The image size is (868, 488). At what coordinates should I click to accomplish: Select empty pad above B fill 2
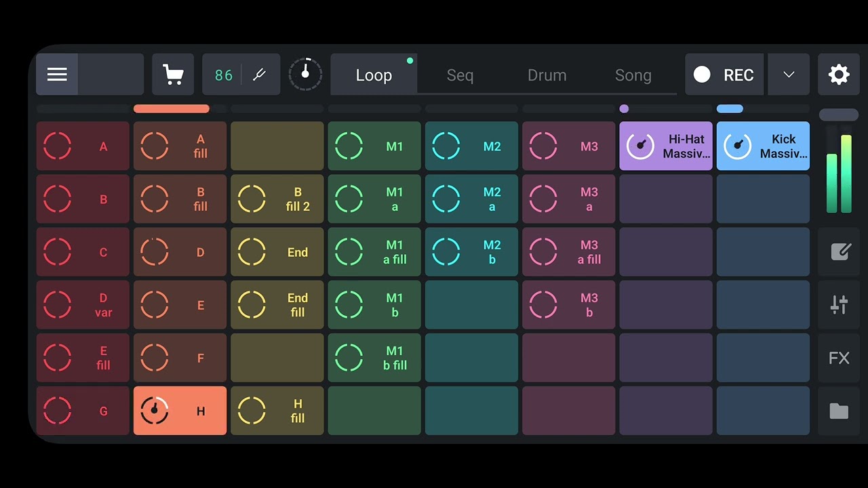(x=277, y=146)
